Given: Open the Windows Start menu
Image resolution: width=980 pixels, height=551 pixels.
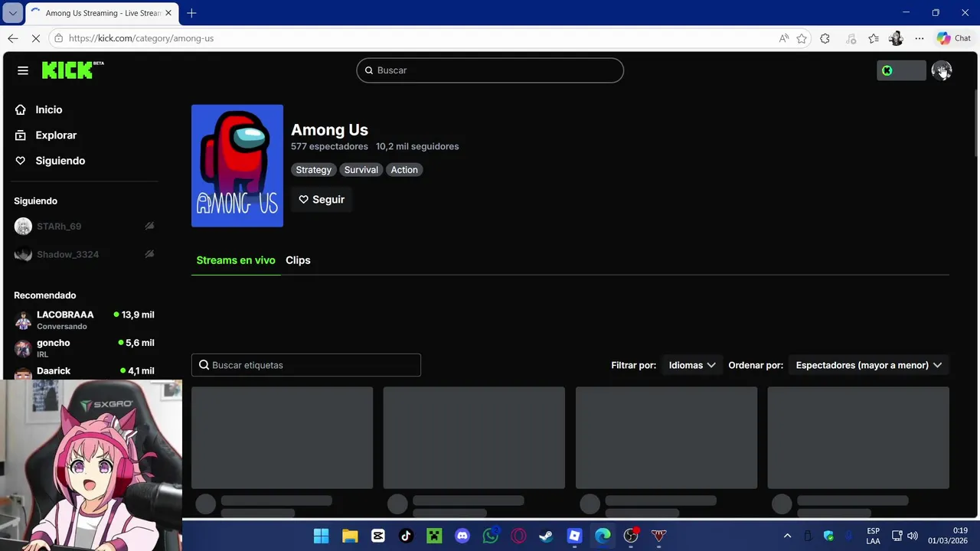Looking at the screenshot, I should tap(322, 536).
